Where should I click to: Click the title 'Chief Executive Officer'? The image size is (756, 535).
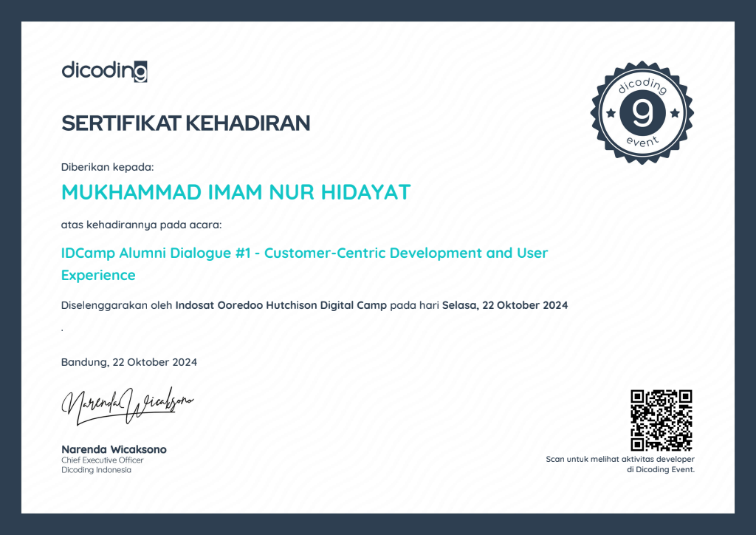[102, 460]
